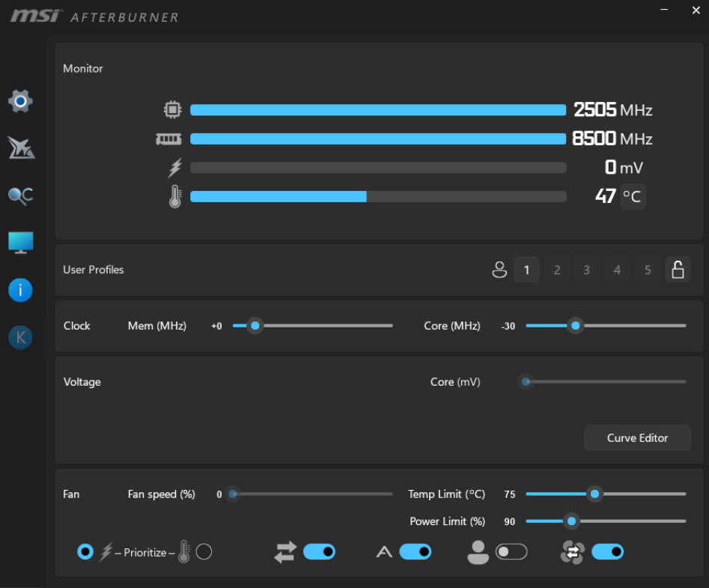Click the core clock 2505 MHz bar
The image size is (709, 588).
tap(378, 110)
